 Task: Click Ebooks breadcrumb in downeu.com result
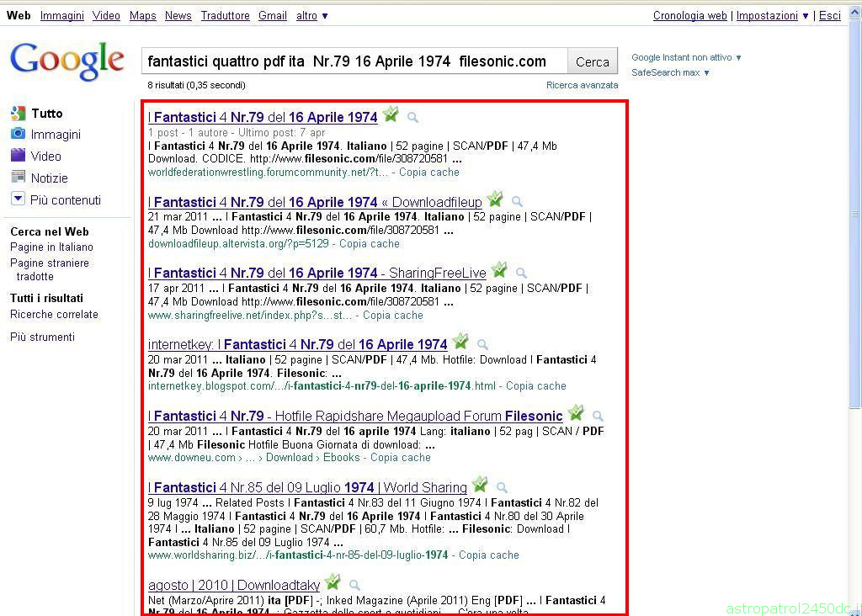342,457
